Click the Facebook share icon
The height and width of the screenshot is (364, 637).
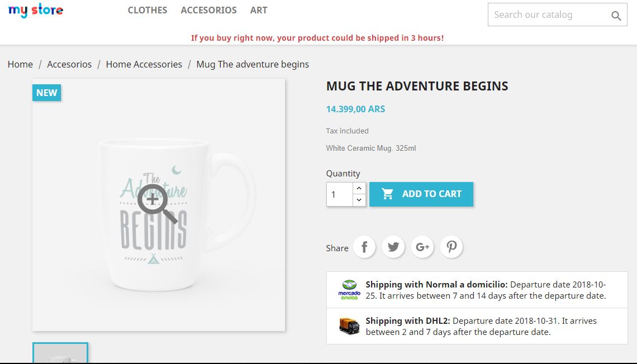click(x=364, y=247)
